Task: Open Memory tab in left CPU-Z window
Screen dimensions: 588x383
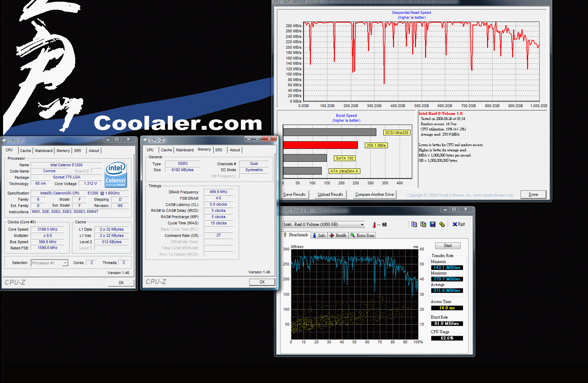Action: click(63, 151)
